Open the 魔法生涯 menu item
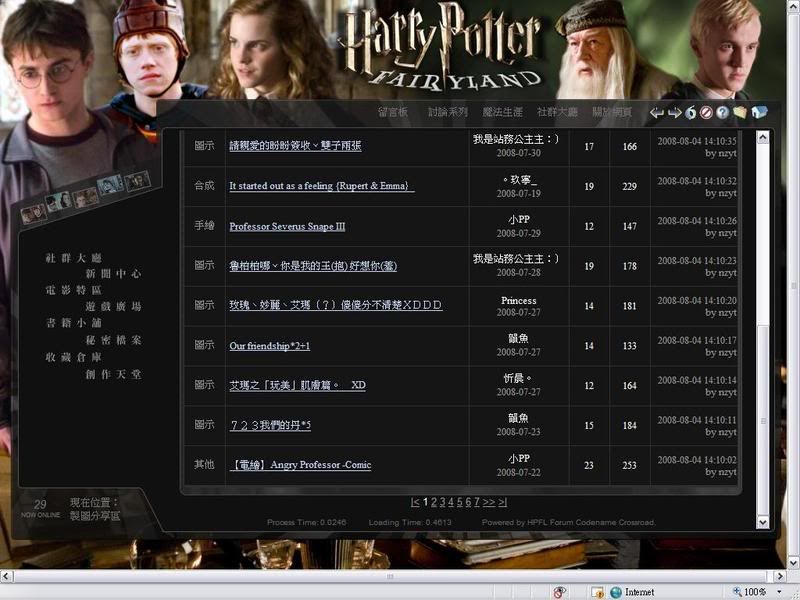The image size is (800, 600). [x=503, y=112]
